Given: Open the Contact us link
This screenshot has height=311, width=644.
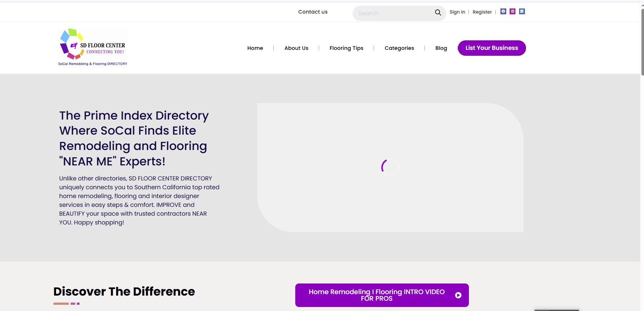Looking at the screenshot, I should (313, 12).
